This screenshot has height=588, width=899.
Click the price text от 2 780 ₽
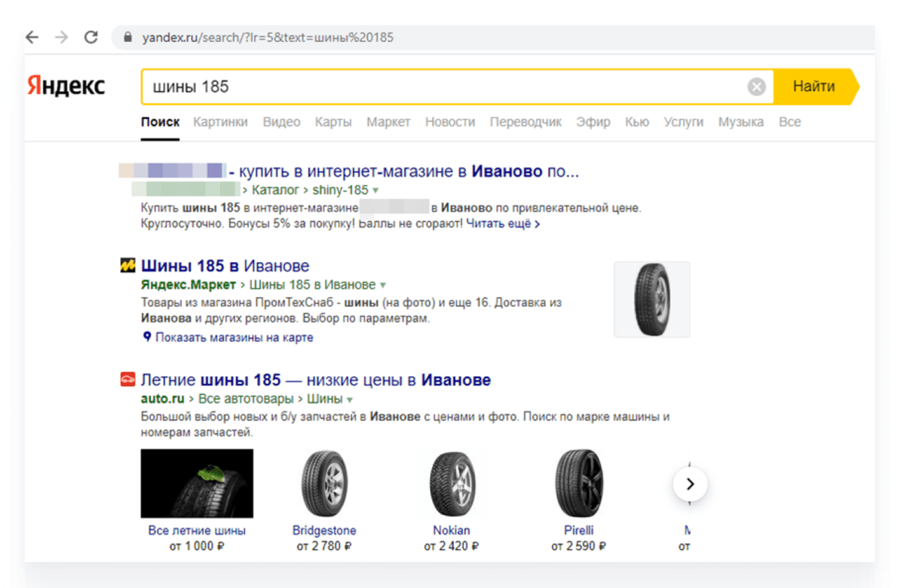(324, 546)
